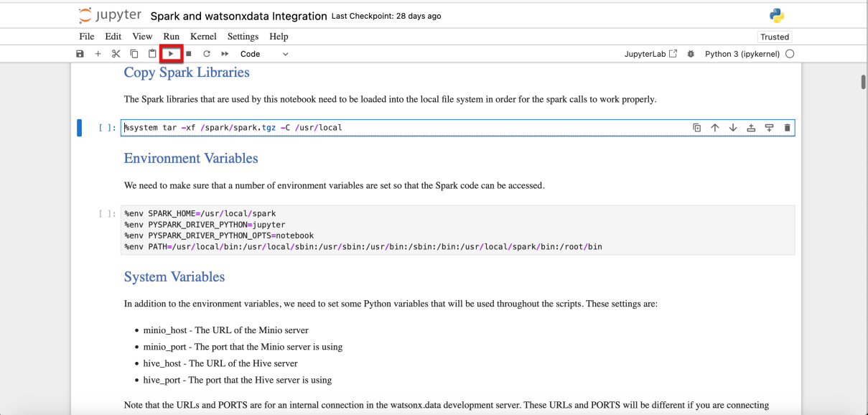Insert a cell below the tar cell
Image resolution: width=868 pixels, height=415 pixels.
(x=769, y=128)
